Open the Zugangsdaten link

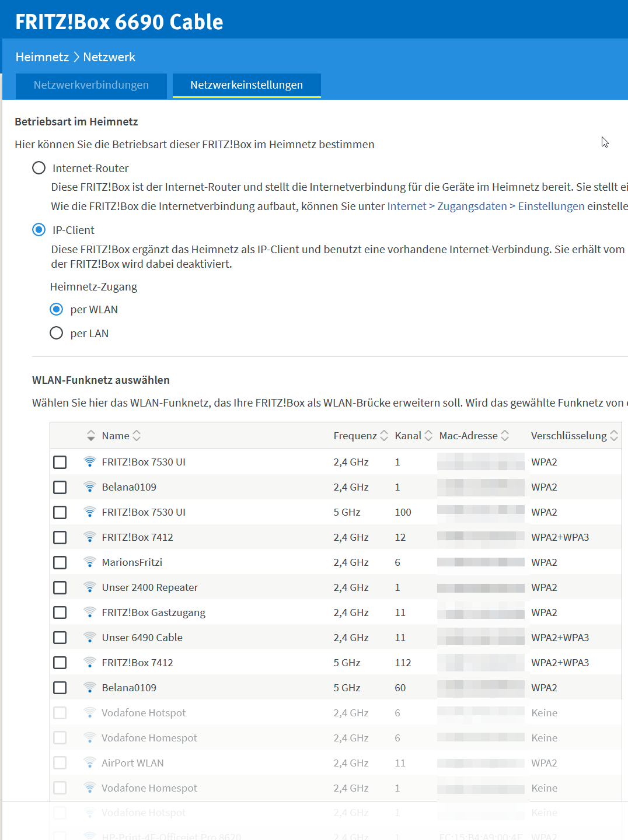coord(472,206)
